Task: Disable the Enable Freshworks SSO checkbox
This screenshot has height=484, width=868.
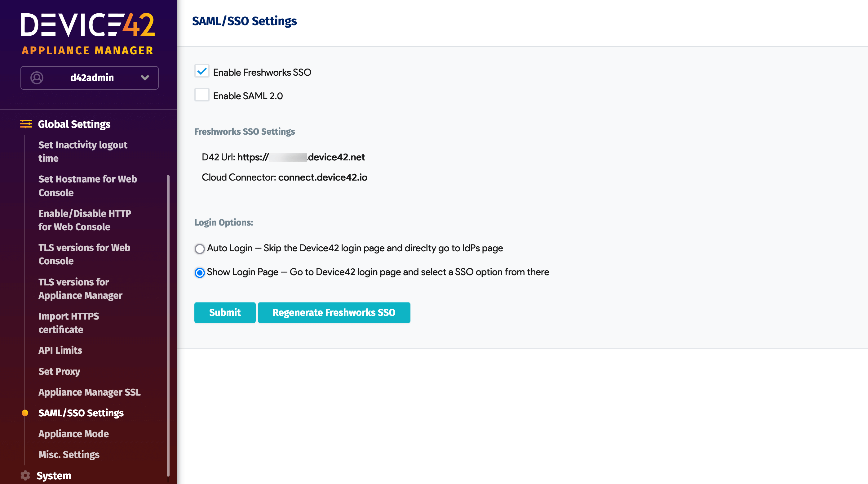Action: coord(202,71)
